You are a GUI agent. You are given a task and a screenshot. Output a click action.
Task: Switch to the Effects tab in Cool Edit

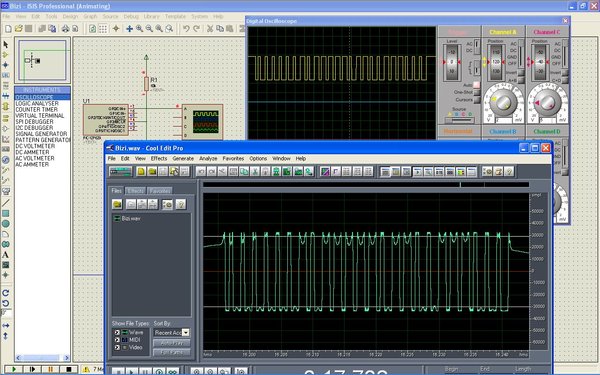pyautogui.click(x=136, y=191)
